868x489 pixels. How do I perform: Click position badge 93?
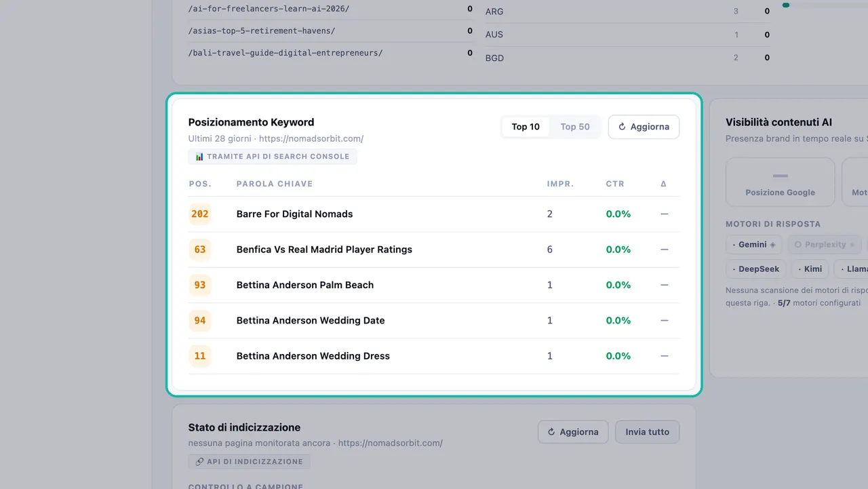(200, 285)
